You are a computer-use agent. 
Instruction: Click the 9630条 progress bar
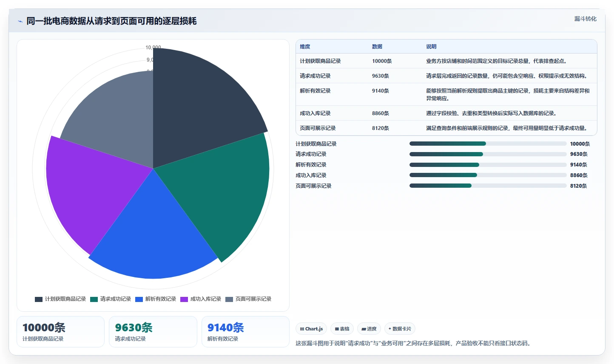[488, 154]
